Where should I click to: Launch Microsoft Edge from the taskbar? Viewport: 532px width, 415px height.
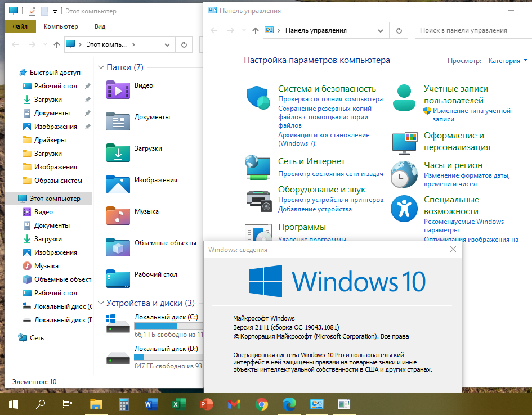289,404
